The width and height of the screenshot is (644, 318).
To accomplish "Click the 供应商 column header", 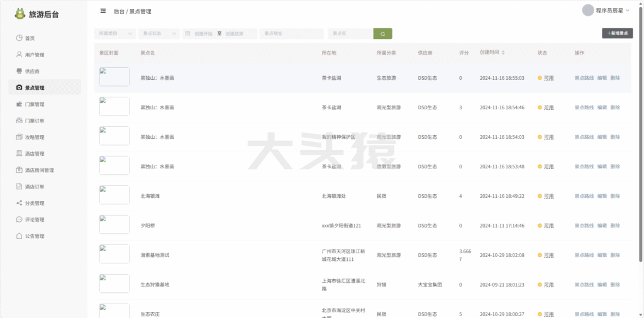I will pos(425,53).
